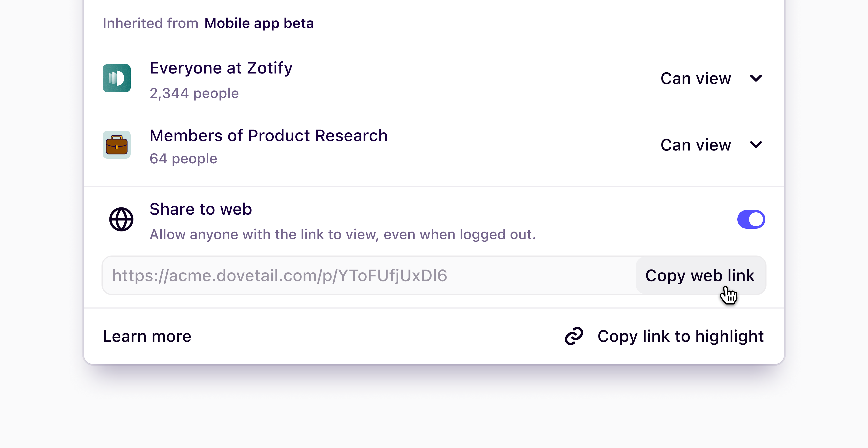Click the chevron arrow in the Product Research row
Image resolution: width=868 pixels, height=448 pixels.
pos(756,145)
